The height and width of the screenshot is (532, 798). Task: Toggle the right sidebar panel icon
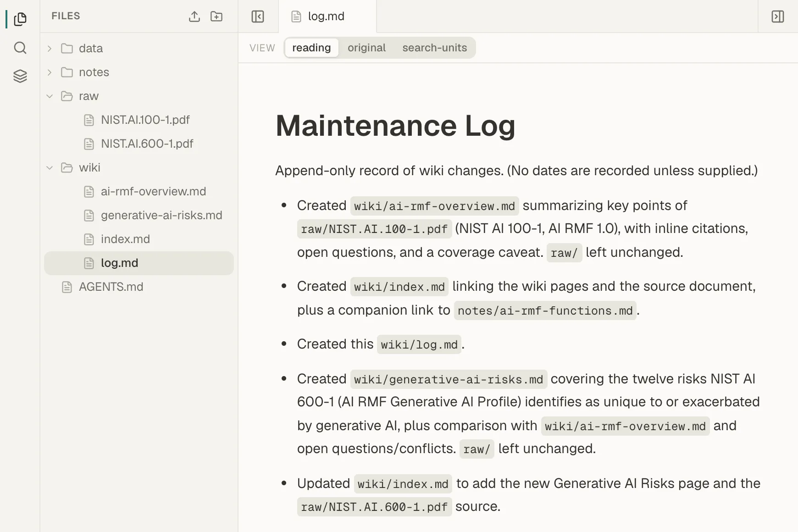pyautogui.click(x=778, y=17)
